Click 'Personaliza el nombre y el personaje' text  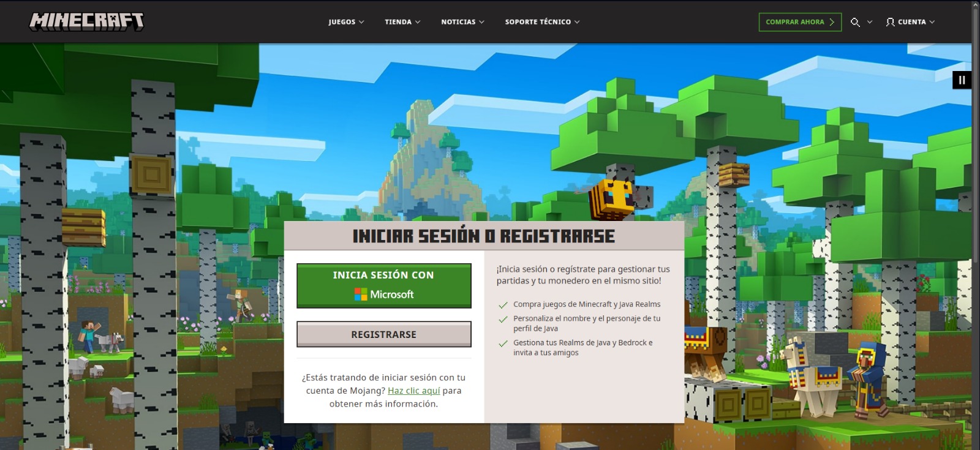(x=587, y=323)
